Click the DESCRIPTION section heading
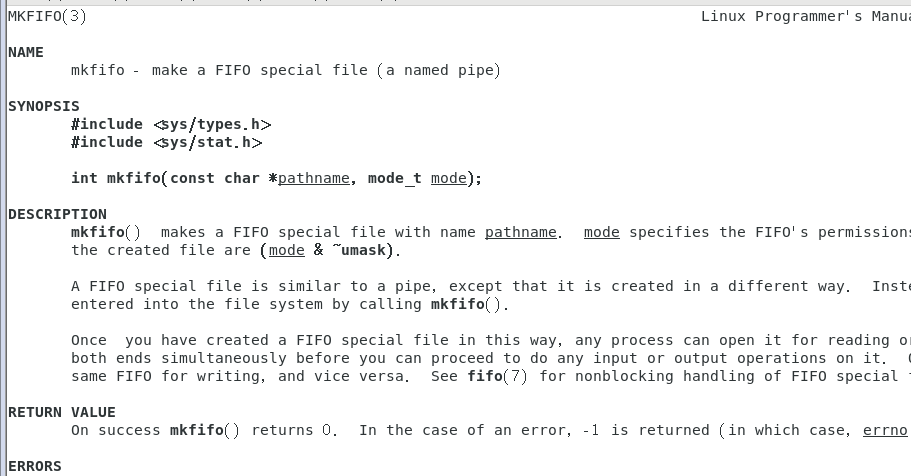Image resolution: width=911 pixels, height=476 pixels. coord(57,214)
